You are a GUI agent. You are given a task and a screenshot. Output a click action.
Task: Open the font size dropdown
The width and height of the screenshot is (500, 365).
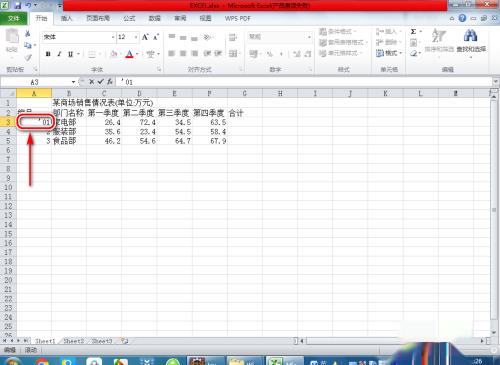(136, 37)
